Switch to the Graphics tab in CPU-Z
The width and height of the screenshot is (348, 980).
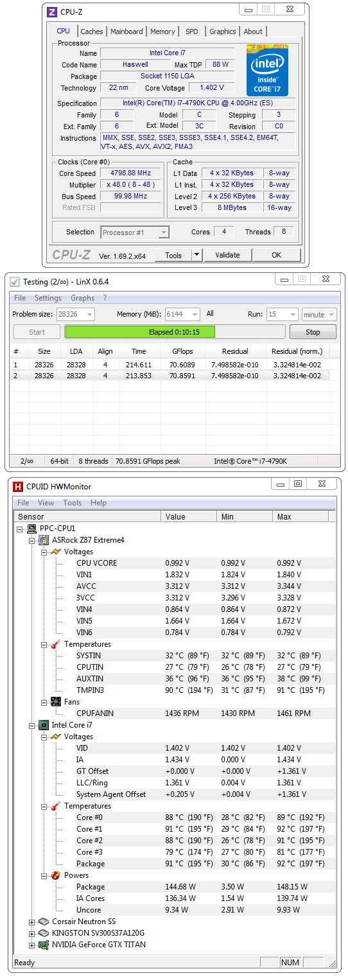tap(223, 31)
